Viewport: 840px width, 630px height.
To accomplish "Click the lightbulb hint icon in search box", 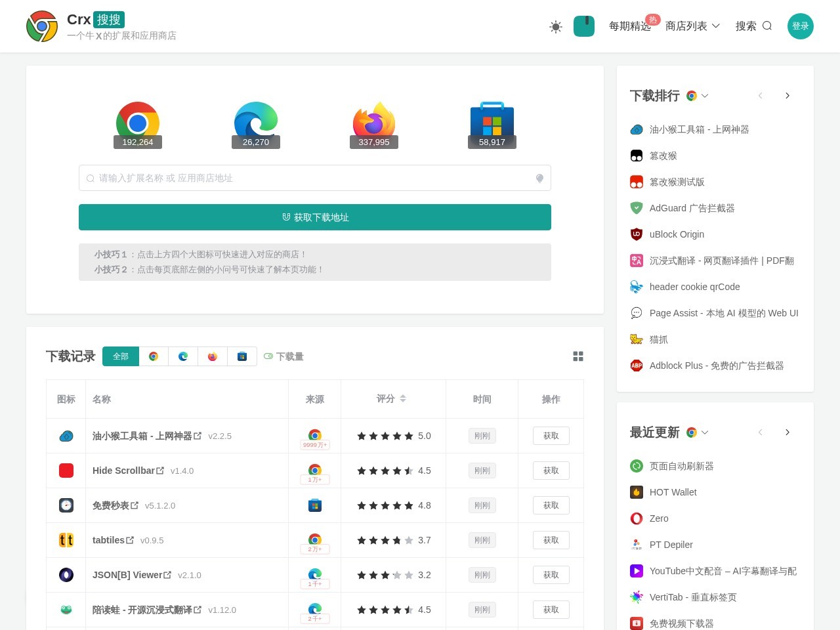I will click(539, 178).
